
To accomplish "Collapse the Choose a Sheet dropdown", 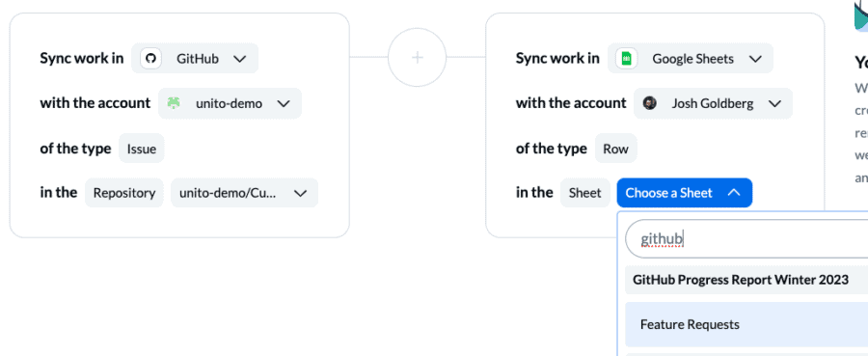I will point(684,193).
